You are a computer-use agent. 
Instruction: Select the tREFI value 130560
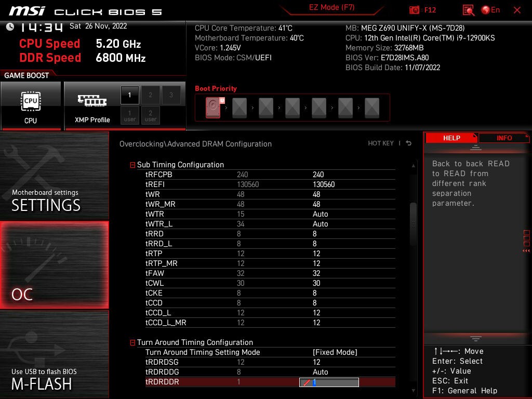(x=324, y=184)
